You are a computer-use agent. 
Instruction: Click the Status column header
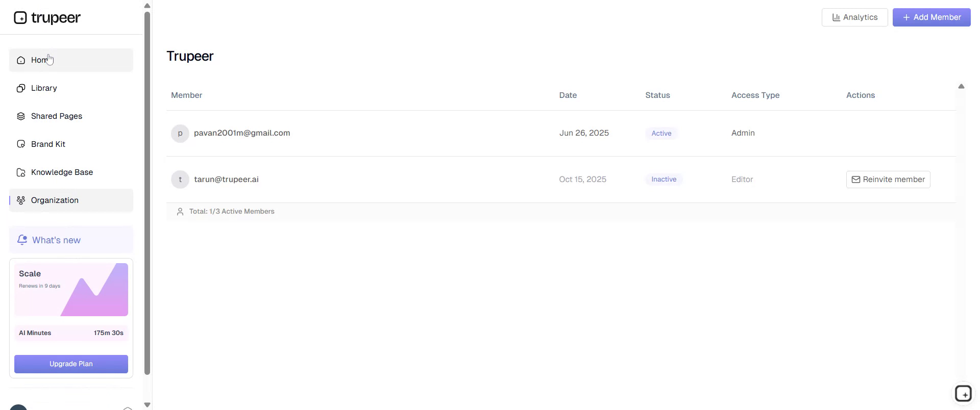click(x=657, y=95)
